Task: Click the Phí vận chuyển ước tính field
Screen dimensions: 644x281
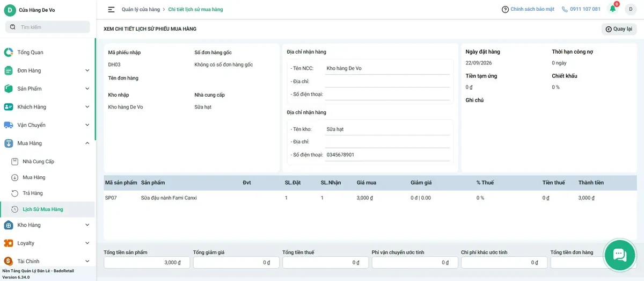Action: 414,263
